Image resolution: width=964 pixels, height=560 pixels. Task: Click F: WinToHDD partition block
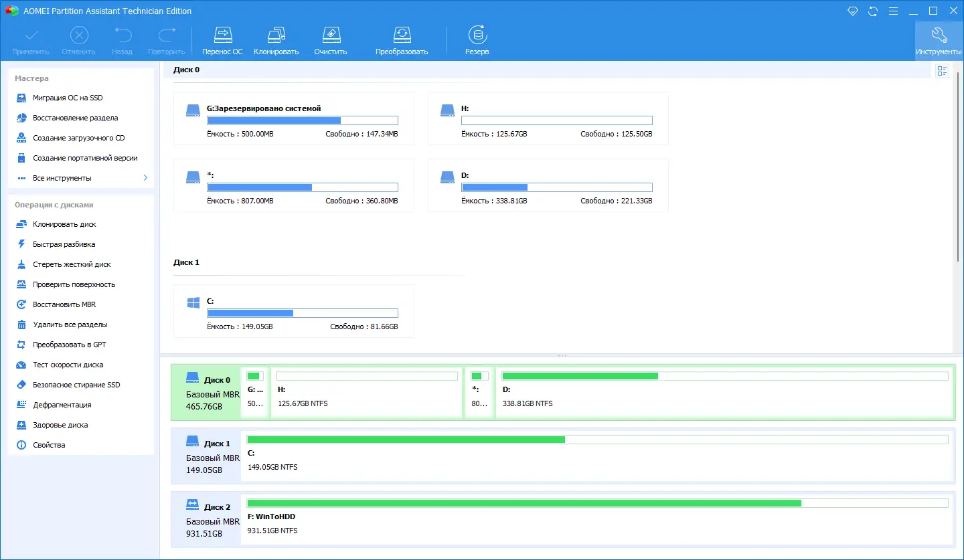tap(597, 519)
